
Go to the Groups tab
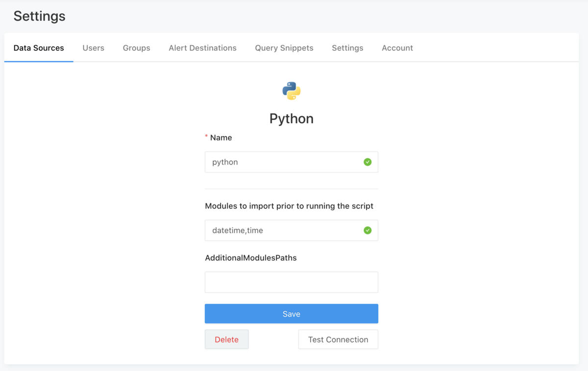click(x=136, y=48)
